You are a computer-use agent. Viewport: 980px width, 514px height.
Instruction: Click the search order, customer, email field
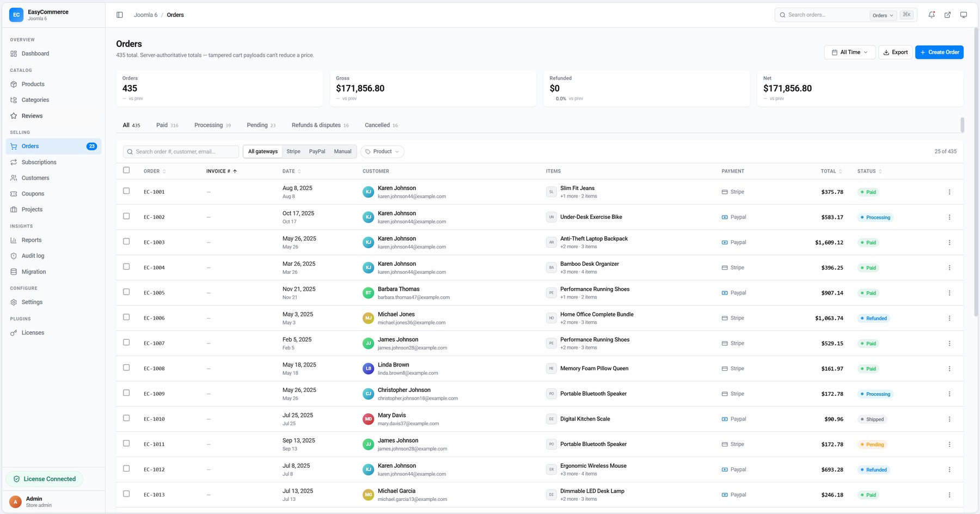181,151
